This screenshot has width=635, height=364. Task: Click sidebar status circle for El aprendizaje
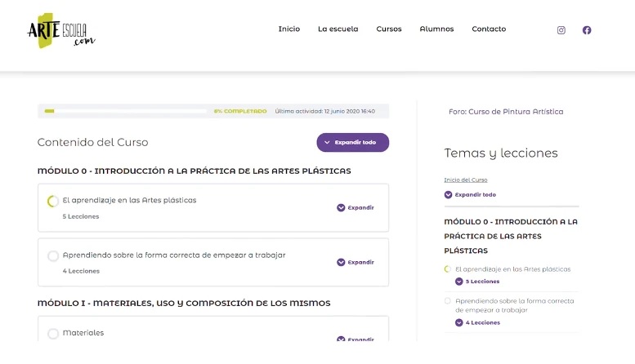coord(448,269)
